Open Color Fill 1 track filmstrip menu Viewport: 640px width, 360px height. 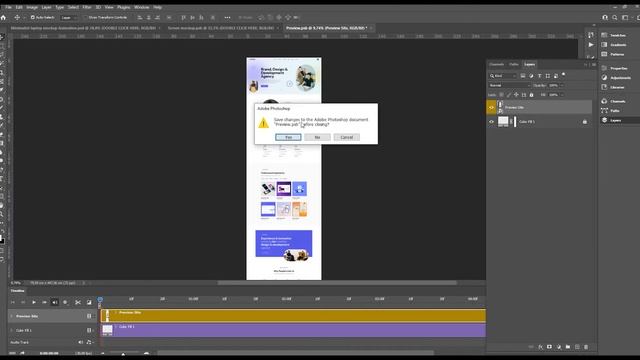pos(89,330)
